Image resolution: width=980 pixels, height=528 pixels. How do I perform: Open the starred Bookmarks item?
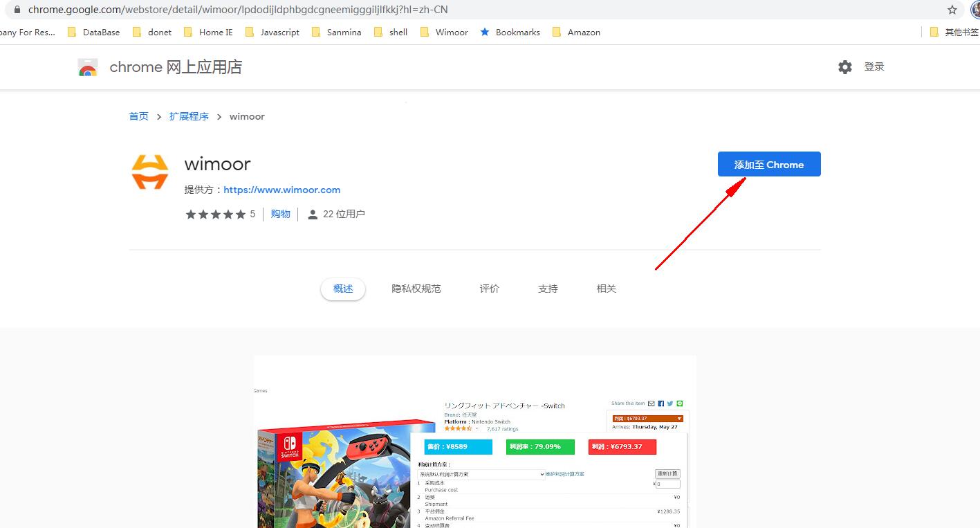click(510, 32)
